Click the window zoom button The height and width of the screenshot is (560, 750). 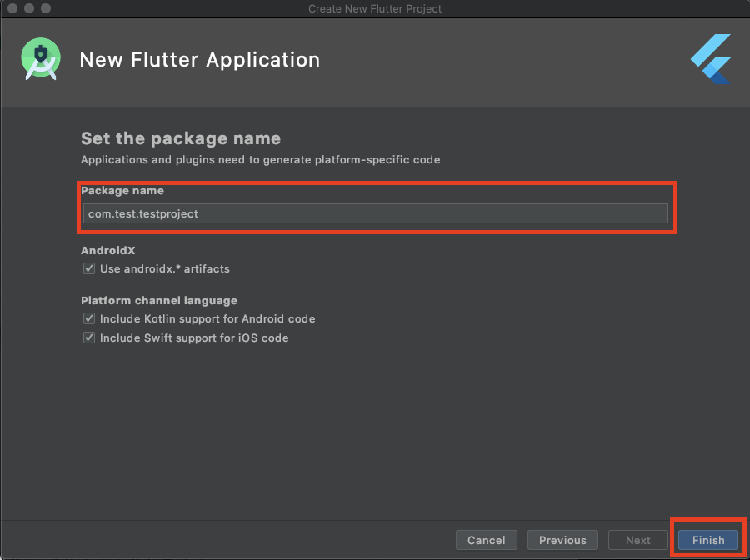[x=46, y=8]
